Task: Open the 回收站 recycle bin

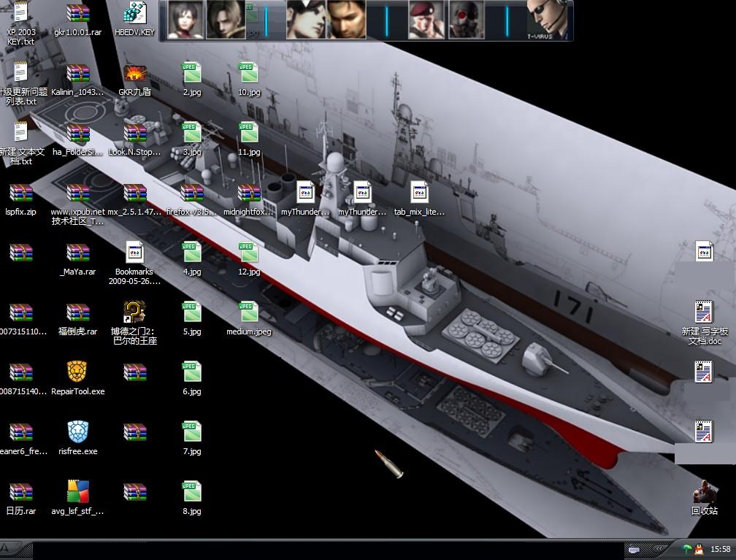Action: tap(705, 498)
